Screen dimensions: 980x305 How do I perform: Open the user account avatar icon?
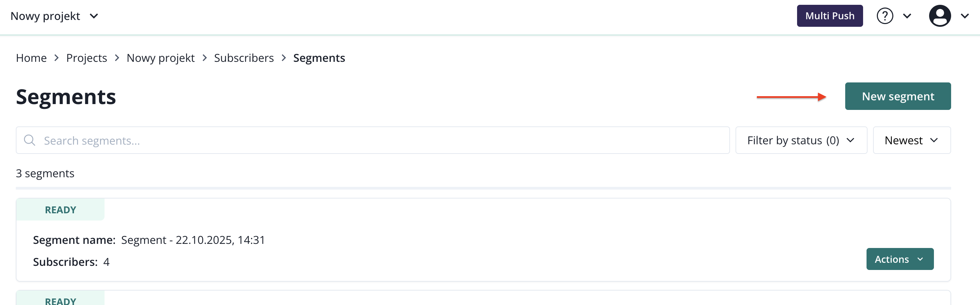(939, 16)
